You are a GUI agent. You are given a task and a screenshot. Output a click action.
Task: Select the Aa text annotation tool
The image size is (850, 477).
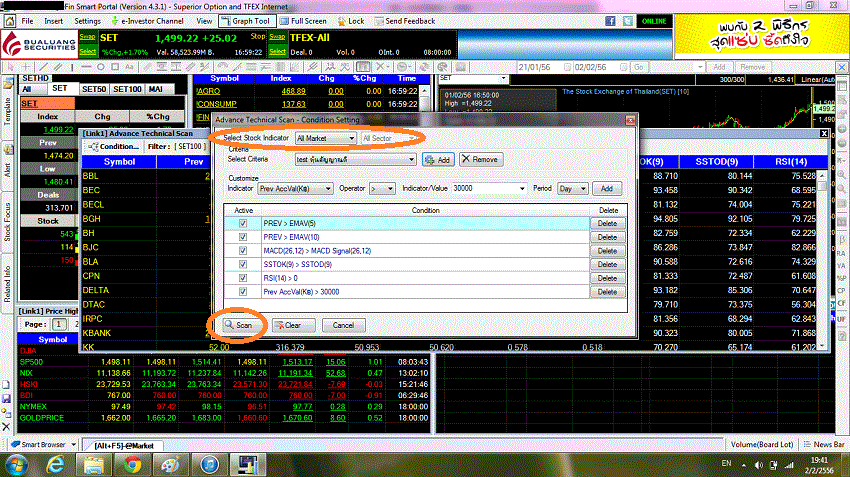129,67
